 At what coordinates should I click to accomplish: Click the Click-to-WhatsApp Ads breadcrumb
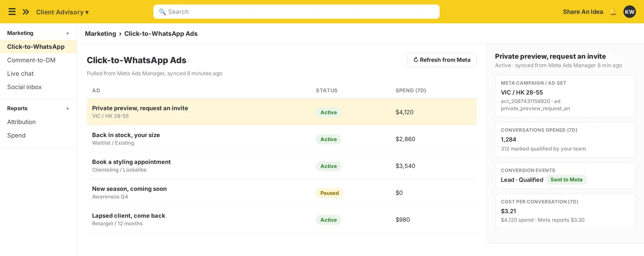click(x=161, y=33)
